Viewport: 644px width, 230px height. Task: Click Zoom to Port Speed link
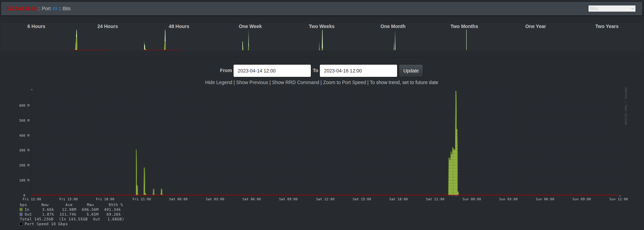344,82
